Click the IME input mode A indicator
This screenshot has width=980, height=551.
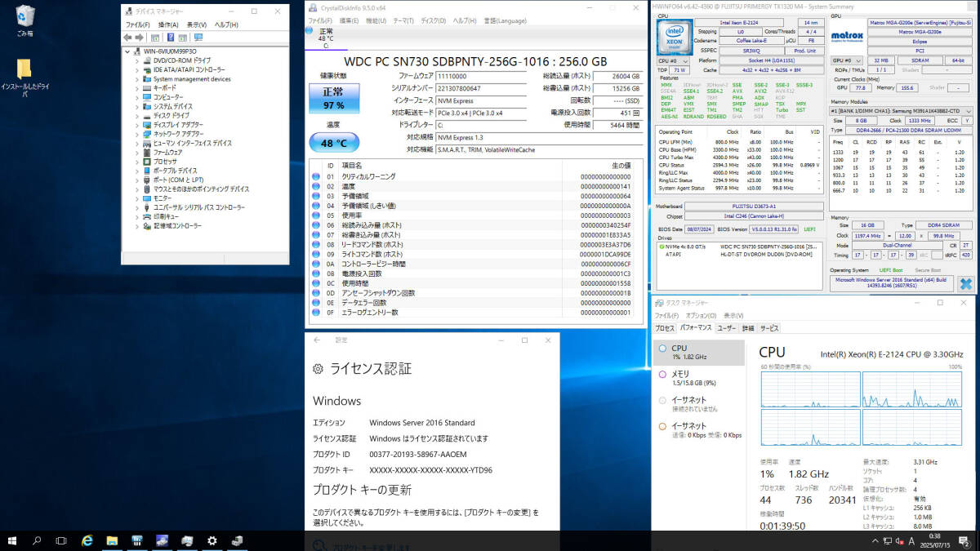pos(911,540)
